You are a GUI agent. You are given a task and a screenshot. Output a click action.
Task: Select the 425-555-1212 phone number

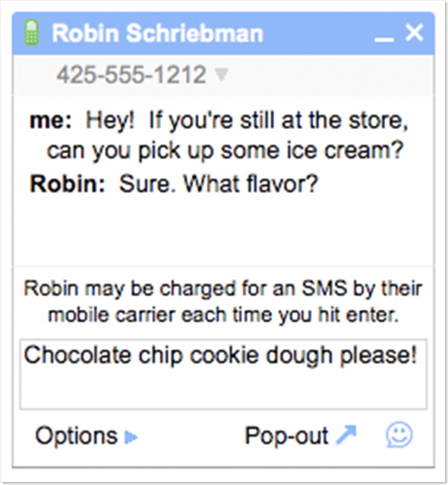[131, 74]
